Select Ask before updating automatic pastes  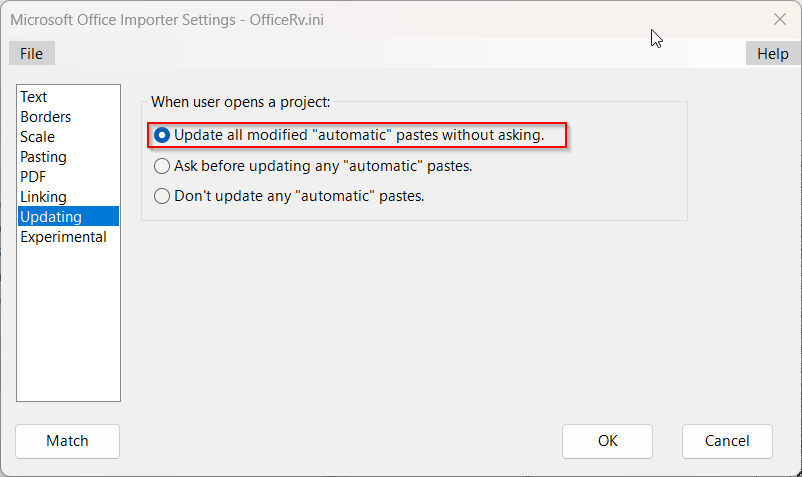click(162, 166)
